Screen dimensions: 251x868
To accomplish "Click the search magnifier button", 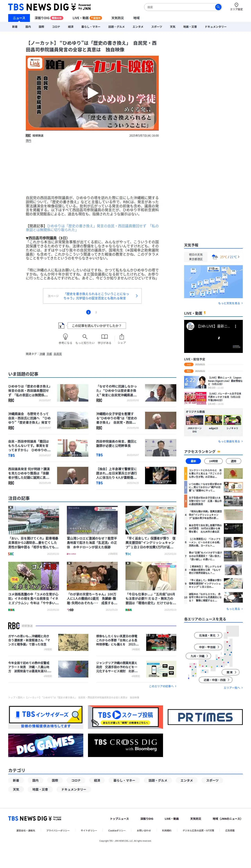I will (x=218, y=7).
